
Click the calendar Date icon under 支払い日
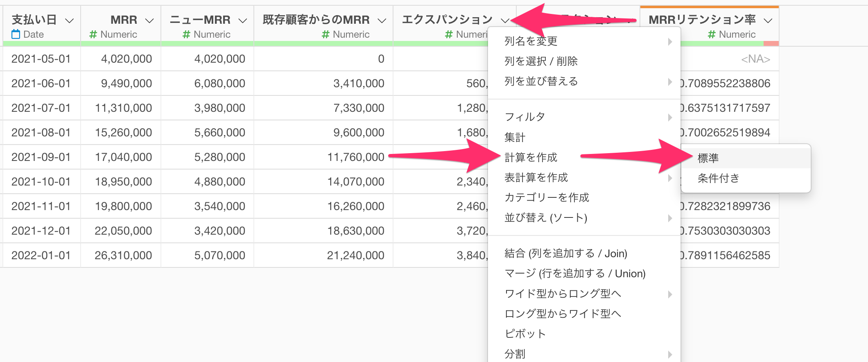tap(16, 34)
